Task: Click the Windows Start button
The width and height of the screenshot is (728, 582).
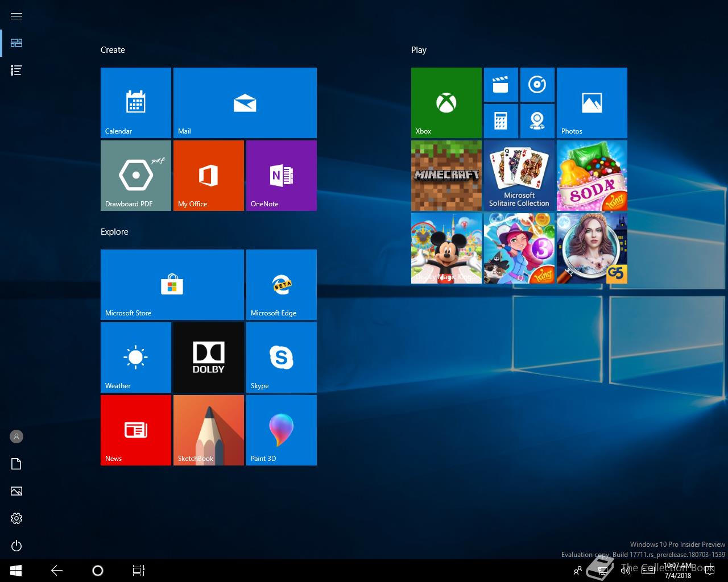Action: tap(16, 571)
